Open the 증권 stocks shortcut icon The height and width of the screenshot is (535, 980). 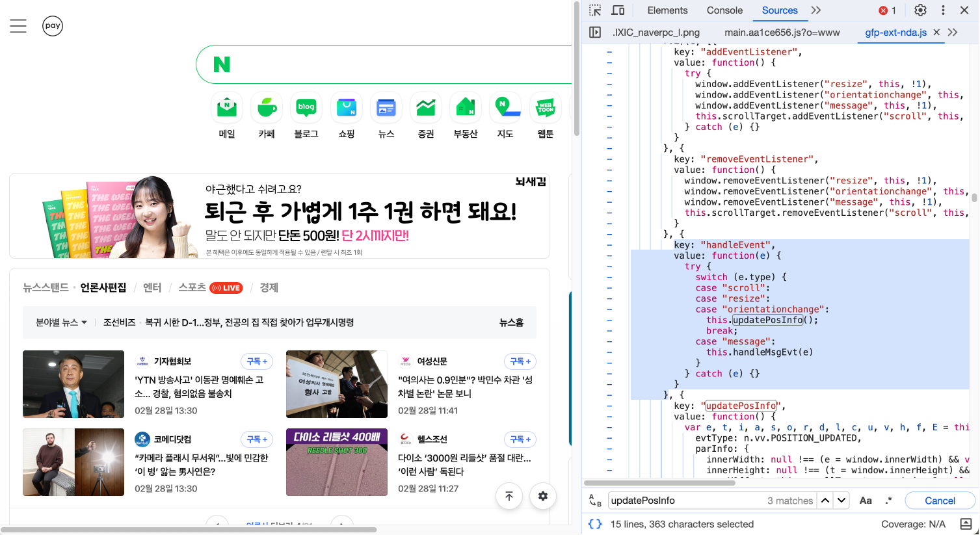click(426, 107)
